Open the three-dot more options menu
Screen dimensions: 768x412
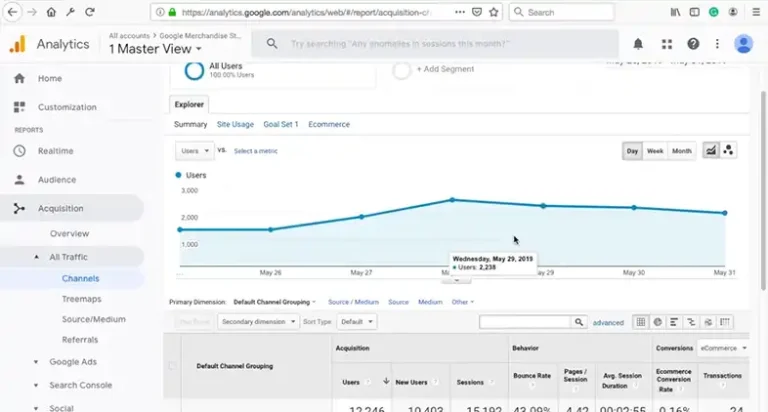pos(717,44)
